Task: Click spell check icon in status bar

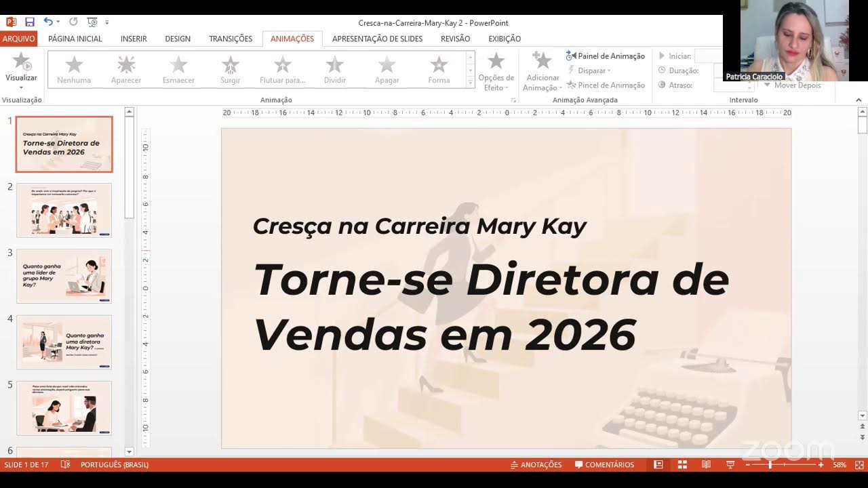Action: (x=65, y=464)
